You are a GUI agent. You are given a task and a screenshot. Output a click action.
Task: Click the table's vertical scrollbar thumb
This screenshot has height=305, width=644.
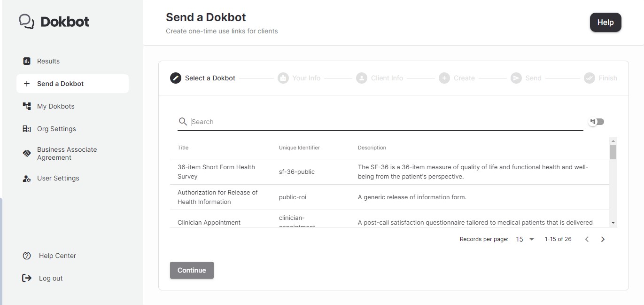tap(613, 152)
